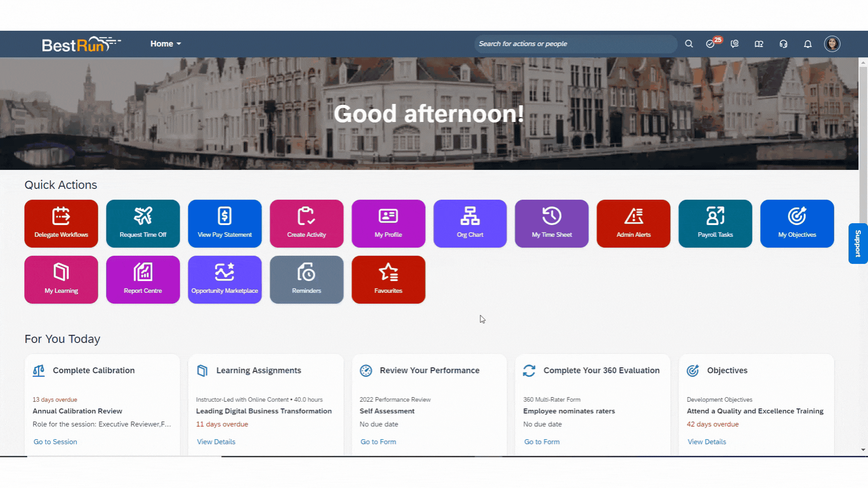The width and height of the screenshot is (868, 488).
Task: Click the Complete Calibration card heading
Action: pos(94,371)
